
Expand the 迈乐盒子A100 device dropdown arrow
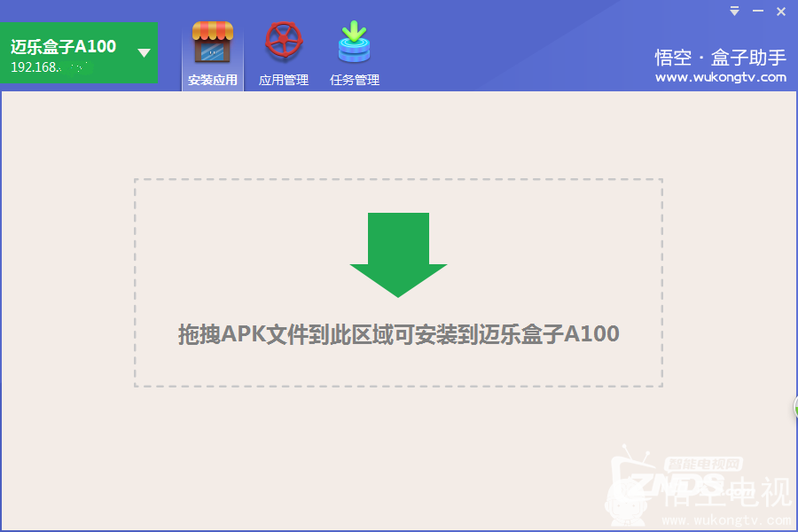(144, 52)
